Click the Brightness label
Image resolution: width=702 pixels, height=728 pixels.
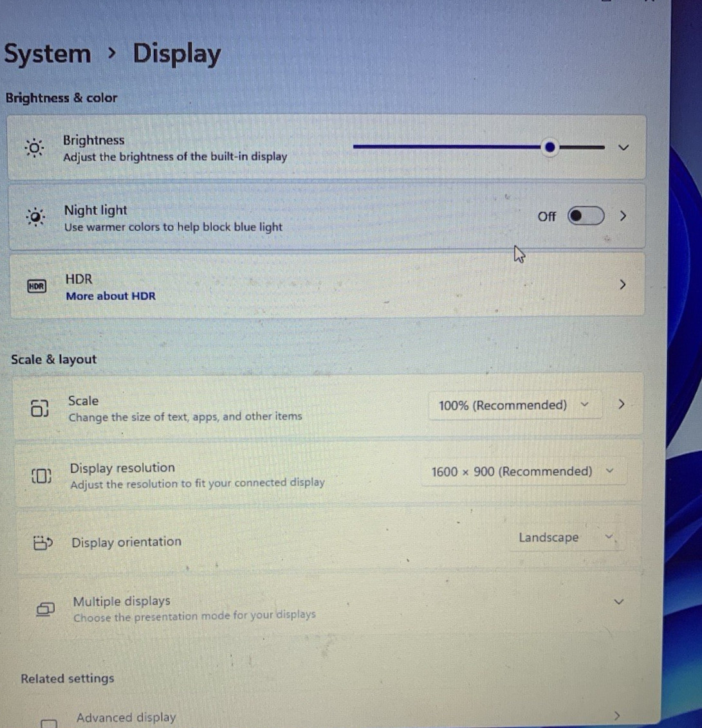click(x=94, y=140)
